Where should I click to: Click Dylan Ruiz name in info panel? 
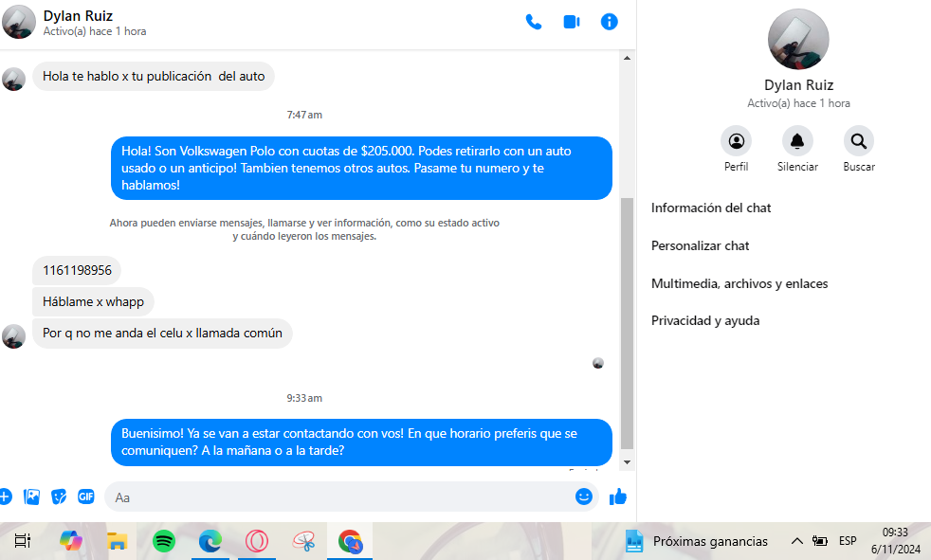[x=798, y=85]
